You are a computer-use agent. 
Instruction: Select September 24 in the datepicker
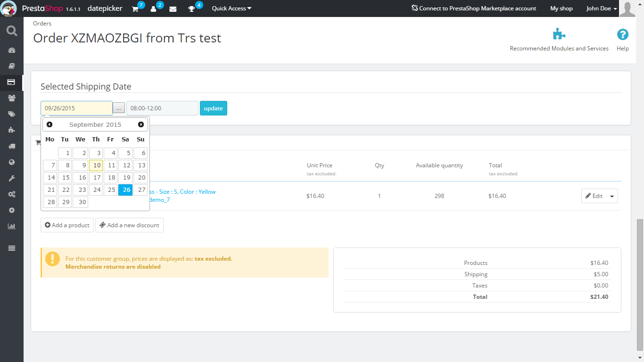pyautogui.click(x=96, y=190)
